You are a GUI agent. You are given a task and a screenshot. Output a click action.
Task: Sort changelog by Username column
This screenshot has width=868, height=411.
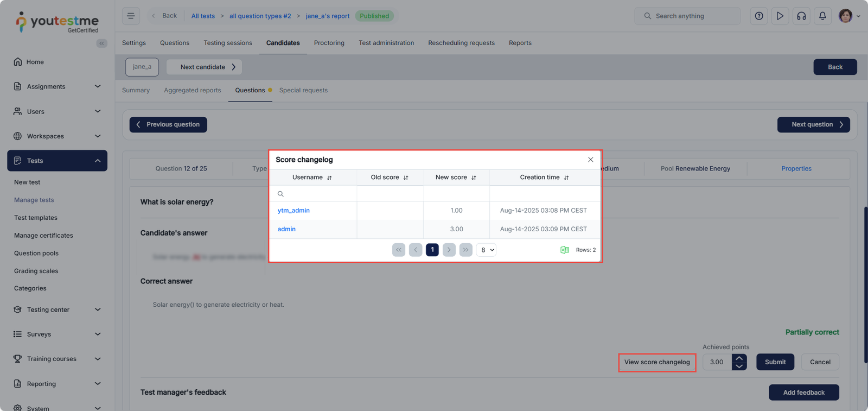(329, 178)
